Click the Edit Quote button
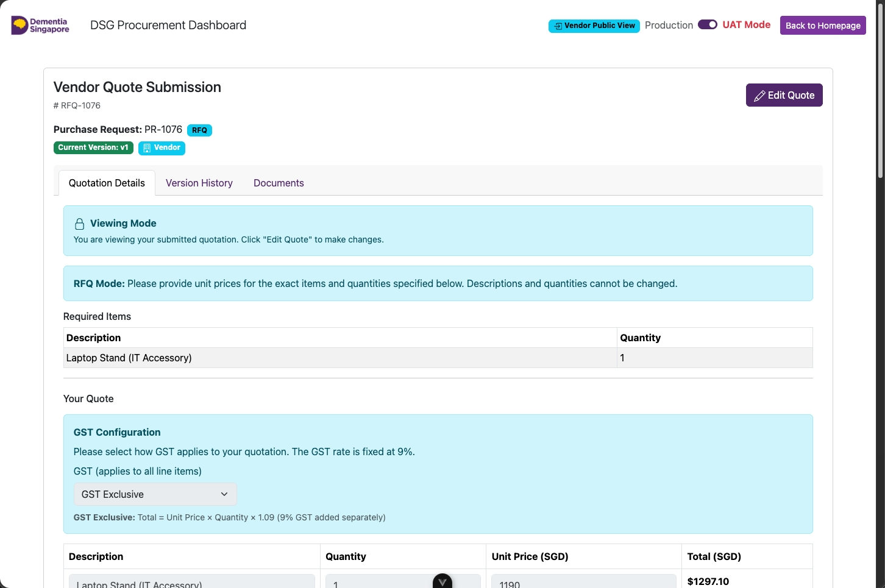Image resolution: width=885 pixels, height=588 pixels. click(x=784, y=95)
